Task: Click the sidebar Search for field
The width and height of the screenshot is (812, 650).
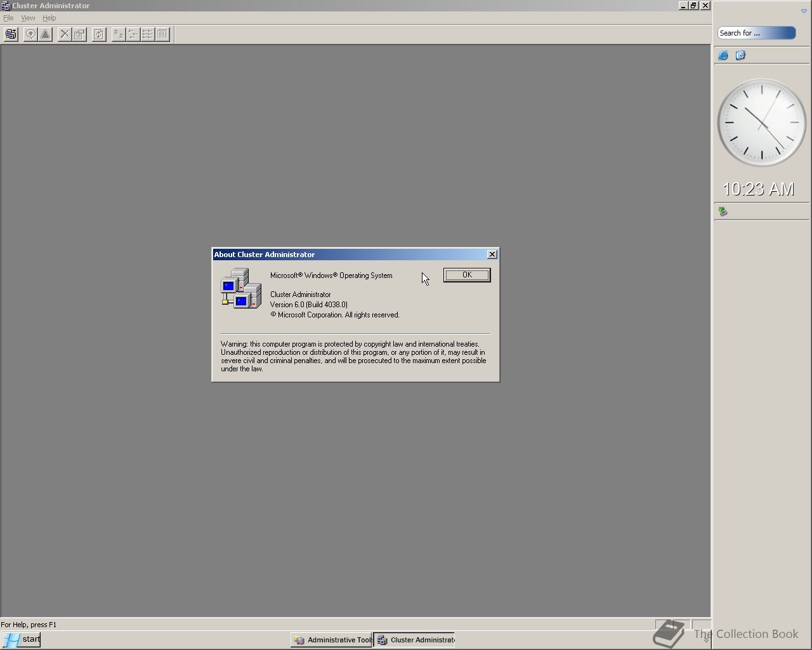Action: coord(756,33)
